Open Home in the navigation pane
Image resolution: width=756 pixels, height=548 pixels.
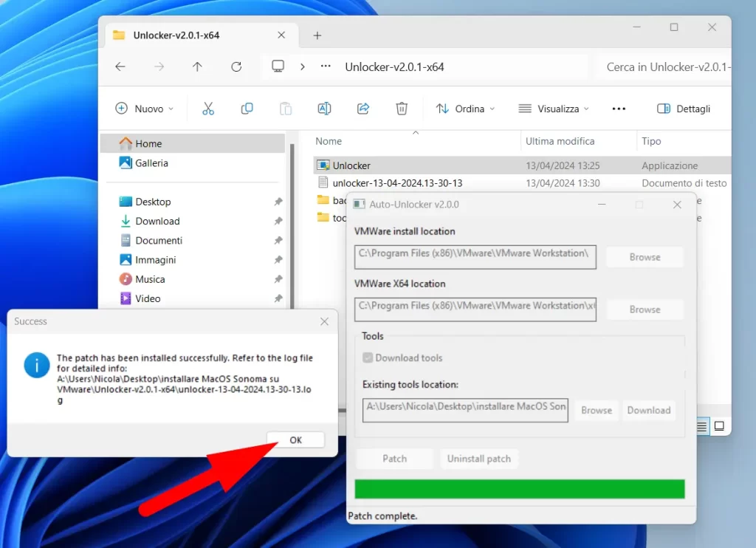click(x=193, y=144)
